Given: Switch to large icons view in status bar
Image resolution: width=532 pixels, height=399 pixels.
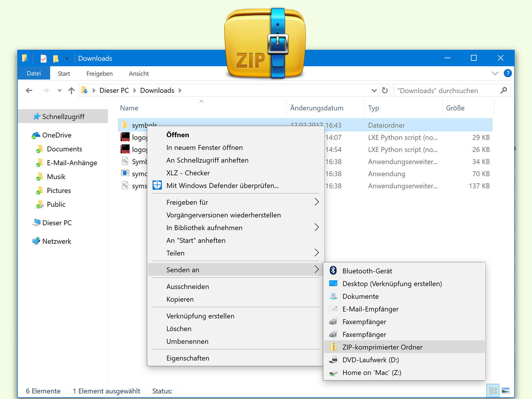Looking at the screenshot, I should tap(505, 390).
